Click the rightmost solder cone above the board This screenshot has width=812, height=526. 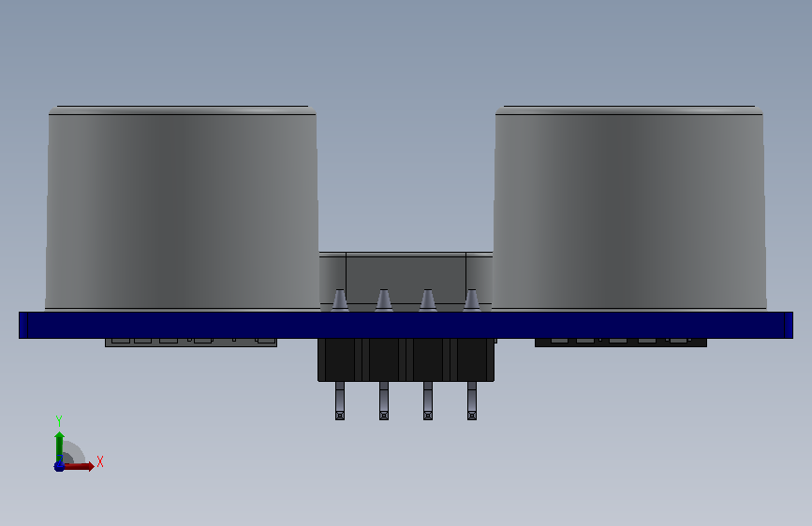click(x=472, y=300)
